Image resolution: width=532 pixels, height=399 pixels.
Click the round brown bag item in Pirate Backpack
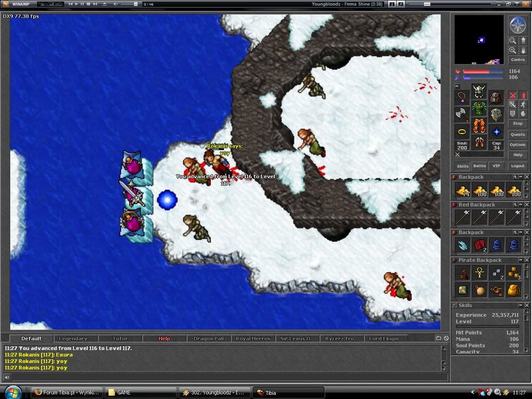click(480, 290)
